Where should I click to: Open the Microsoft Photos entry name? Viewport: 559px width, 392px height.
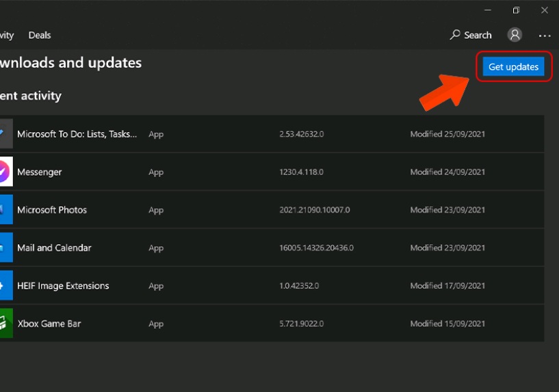coord(52,210)
